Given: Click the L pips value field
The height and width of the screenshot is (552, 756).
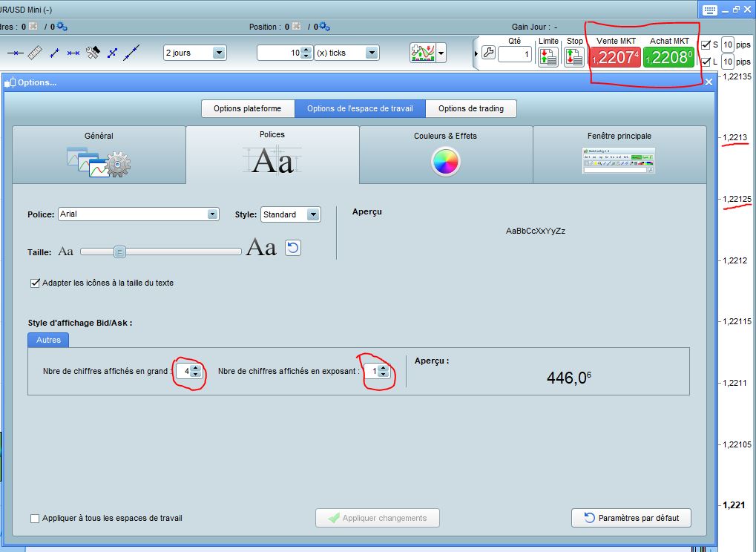Looking at the screenshot, I should click(x=728, y=62).
